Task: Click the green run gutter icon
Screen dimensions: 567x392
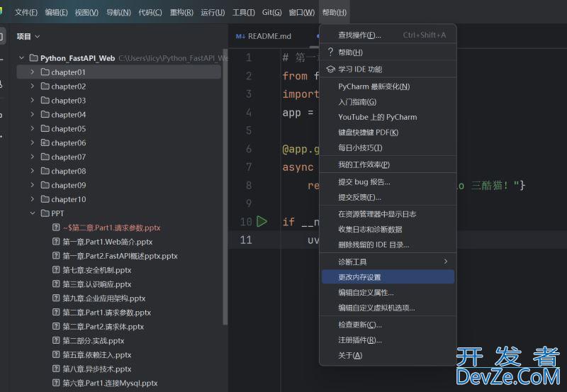Action: 262,221
